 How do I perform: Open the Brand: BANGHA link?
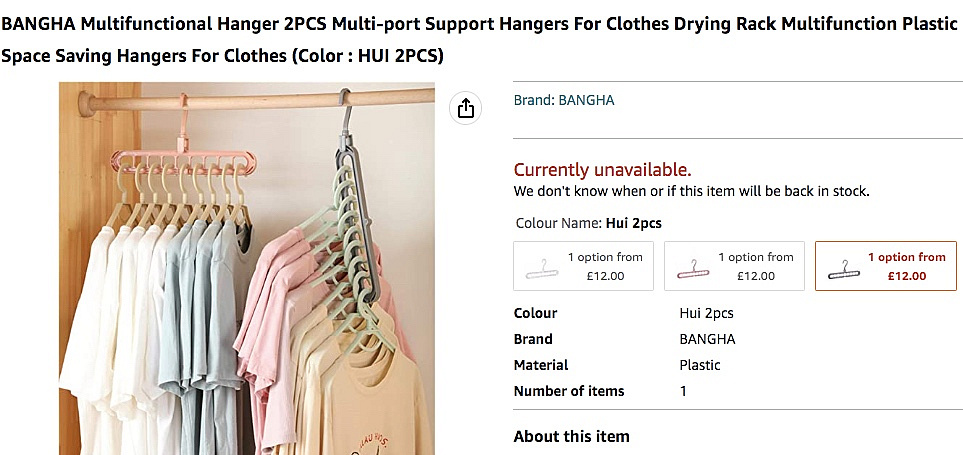click(x=564, y=100)
